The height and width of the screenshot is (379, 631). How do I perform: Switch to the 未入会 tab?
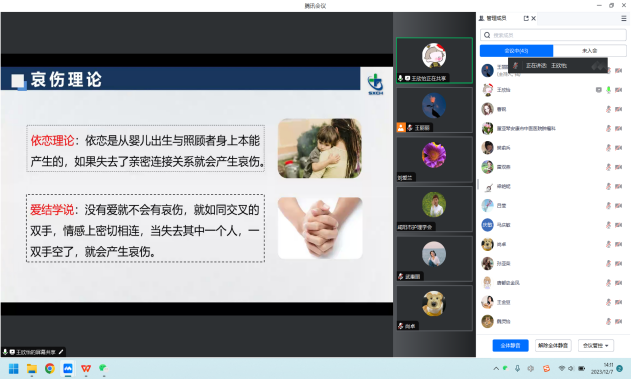(590, 51)
